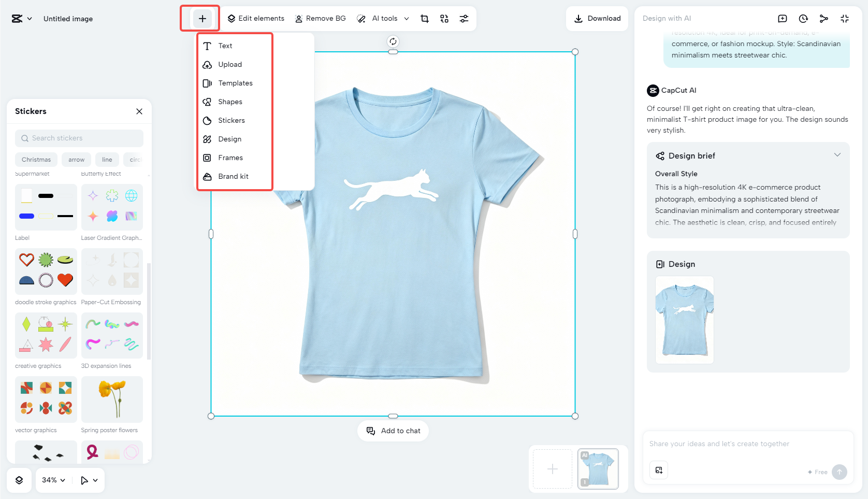Screen dimensions: 868x499
Task: Choose Shapes from the add menu
Action: tap(230, 102)
